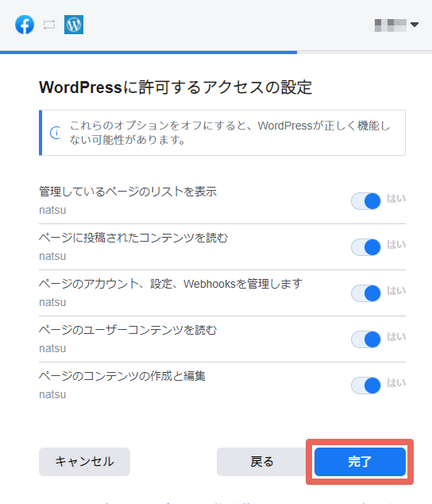Toggle ページのユーザーコンテンツを読む switch

pyautogui.click(x=366, y=339)
